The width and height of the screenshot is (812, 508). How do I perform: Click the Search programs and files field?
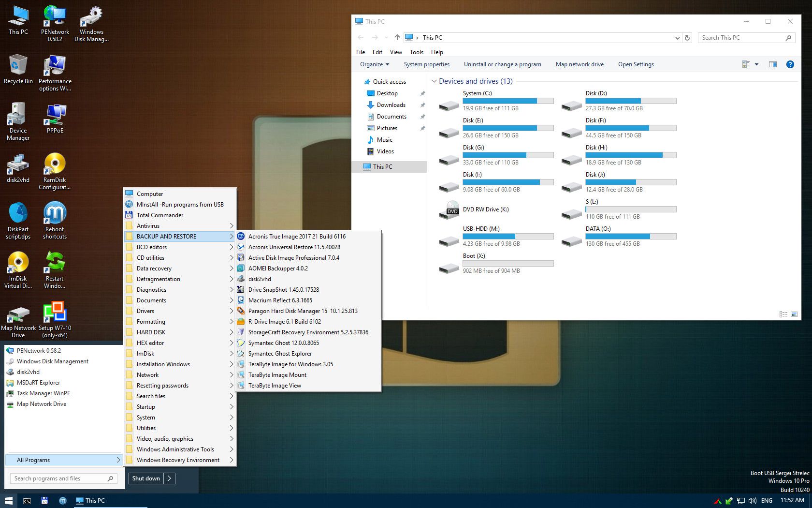[58, 478]
